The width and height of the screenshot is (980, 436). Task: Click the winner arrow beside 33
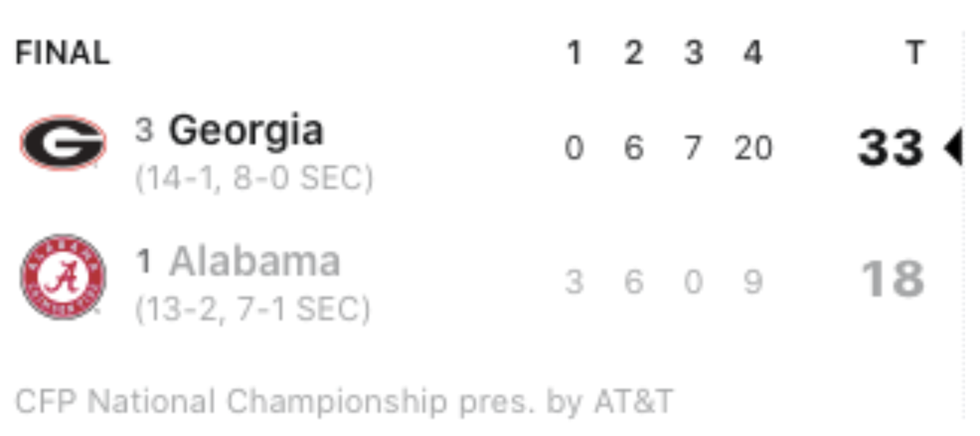click(x=953, y=146)
